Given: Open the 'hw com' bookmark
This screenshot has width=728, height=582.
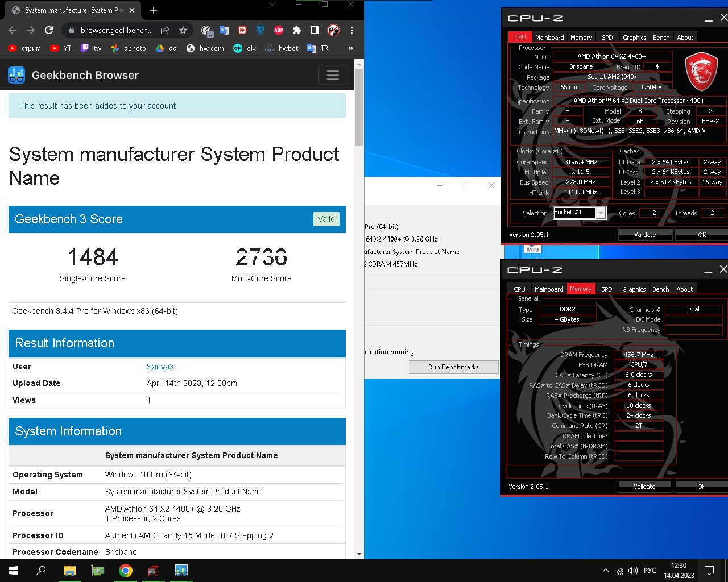Looking at the screenshot, I should pos(205,48).
